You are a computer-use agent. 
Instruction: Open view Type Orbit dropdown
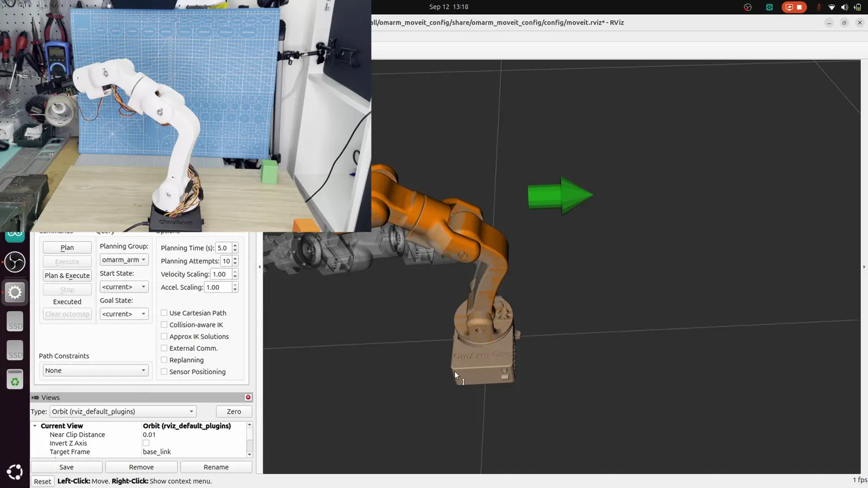point(123,412)
